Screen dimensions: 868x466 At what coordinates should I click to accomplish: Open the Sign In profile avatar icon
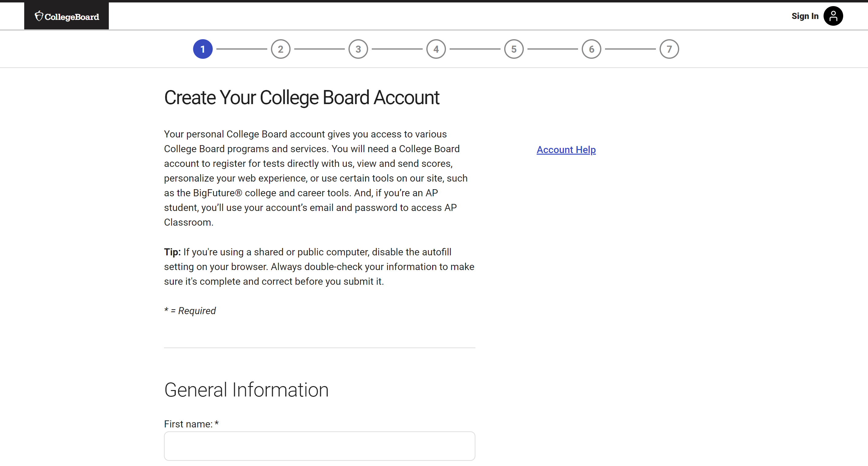(x=833, y=16)
